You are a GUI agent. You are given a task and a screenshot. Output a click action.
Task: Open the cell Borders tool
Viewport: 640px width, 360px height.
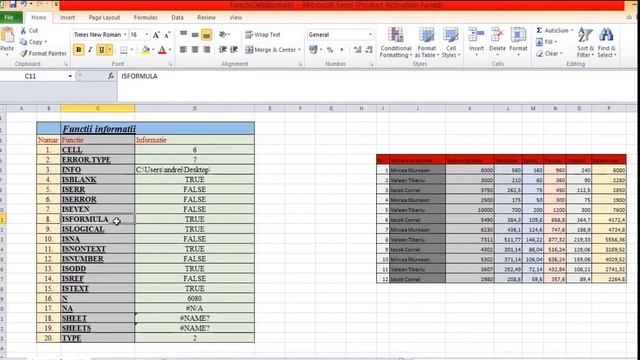coord(124,50)
